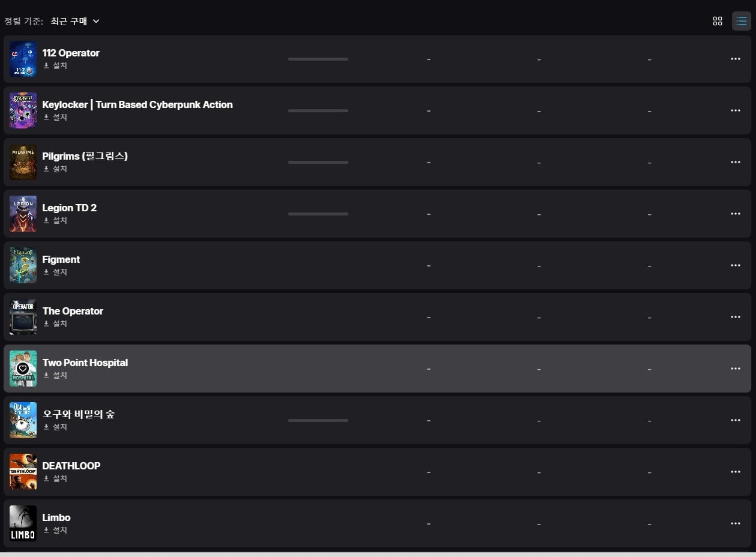Open the three-dot menu for Legion TD 2
The height and width of the screenshot is (557, 756).
click(x=736, y=214)
